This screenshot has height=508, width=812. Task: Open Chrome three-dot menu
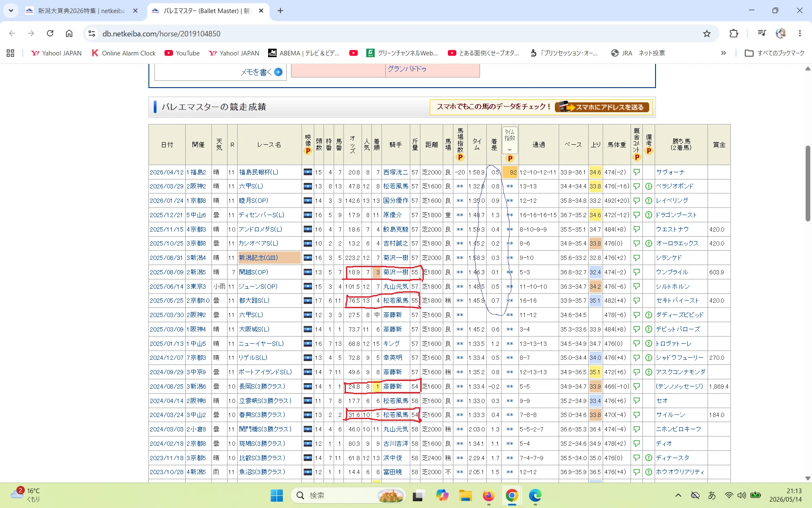pyautogui.click(x=800, y=33)
